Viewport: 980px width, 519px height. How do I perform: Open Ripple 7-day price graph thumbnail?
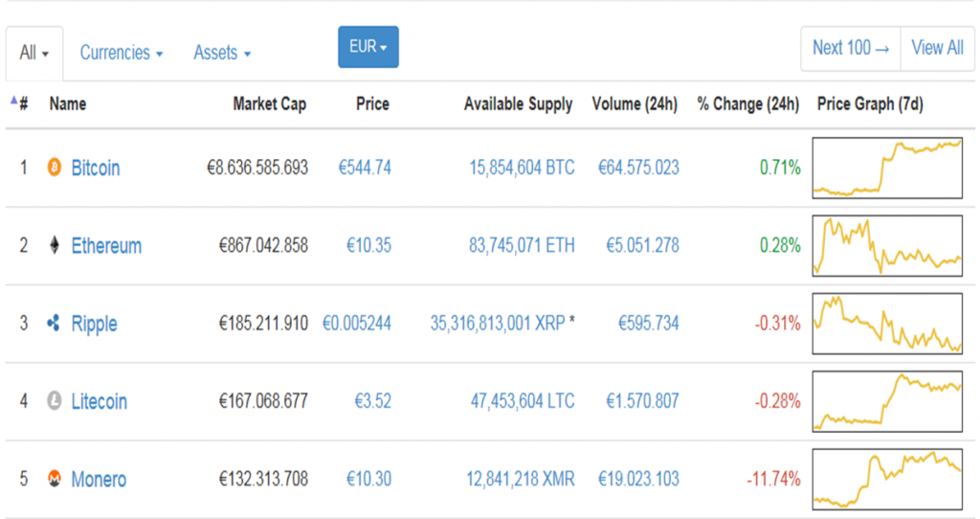[x=887, y=324]
